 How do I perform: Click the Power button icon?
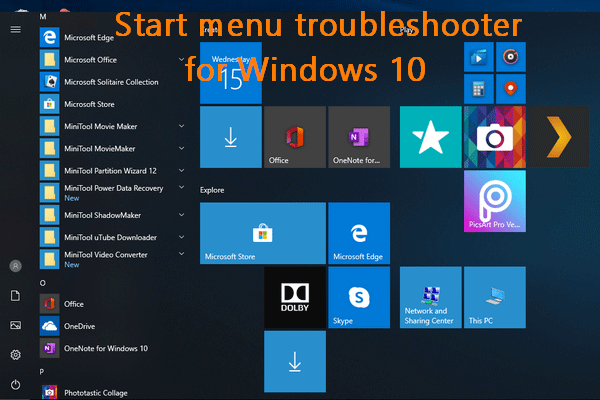tap(16, 384)
